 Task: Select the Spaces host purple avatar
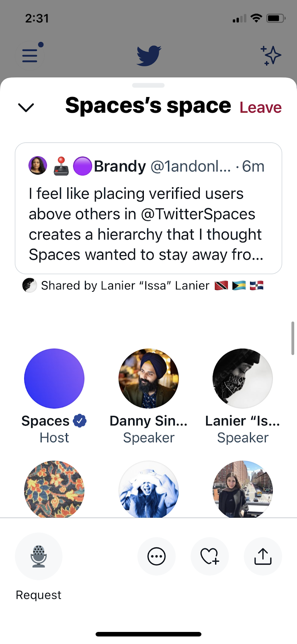pyautogui.click(x=54, y=378)
